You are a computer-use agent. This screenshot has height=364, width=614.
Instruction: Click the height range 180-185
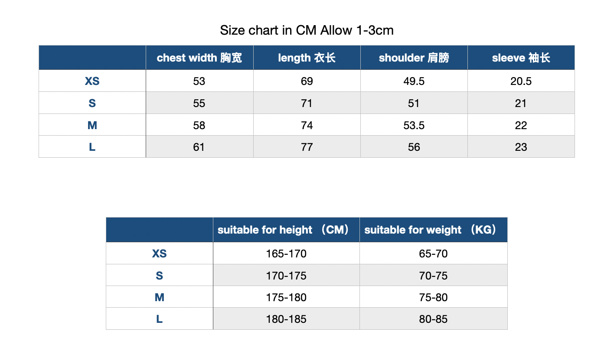286,319
